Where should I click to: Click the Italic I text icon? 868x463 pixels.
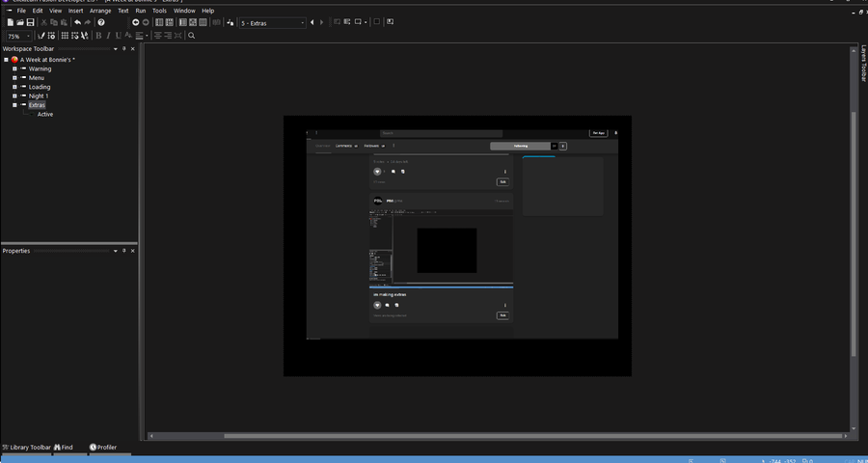click(108, 36)
